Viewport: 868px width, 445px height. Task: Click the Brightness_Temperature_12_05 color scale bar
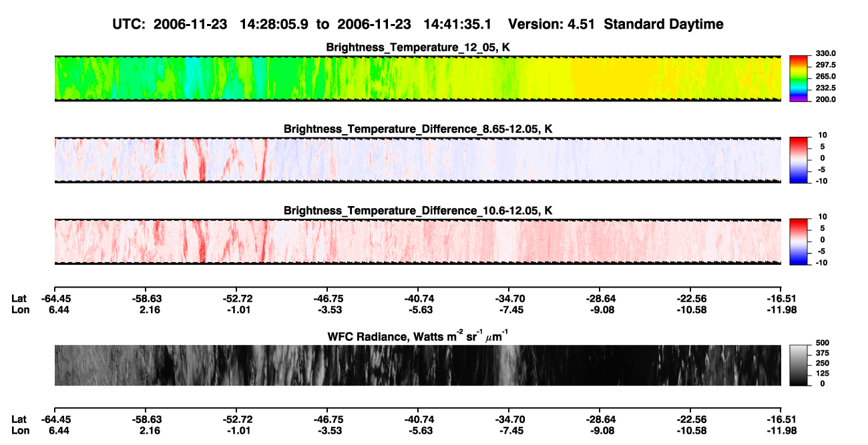click(x=799, y=79)
